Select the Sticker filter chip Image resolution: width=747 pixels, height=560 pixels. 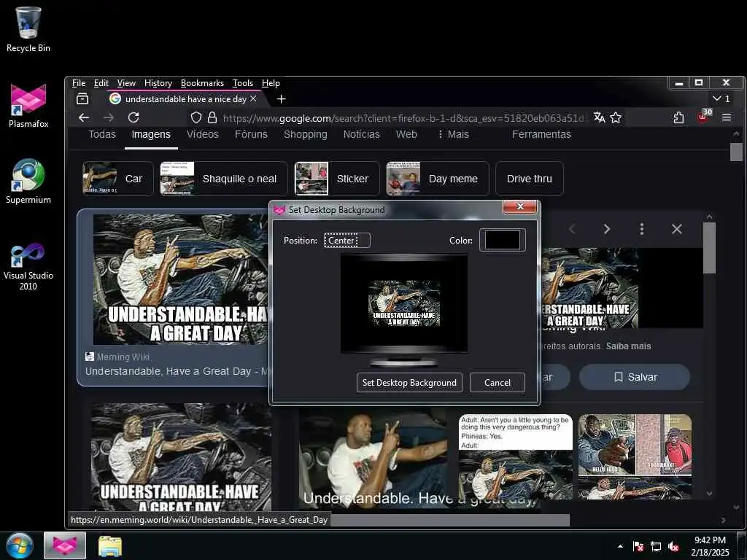pos(337,179)
